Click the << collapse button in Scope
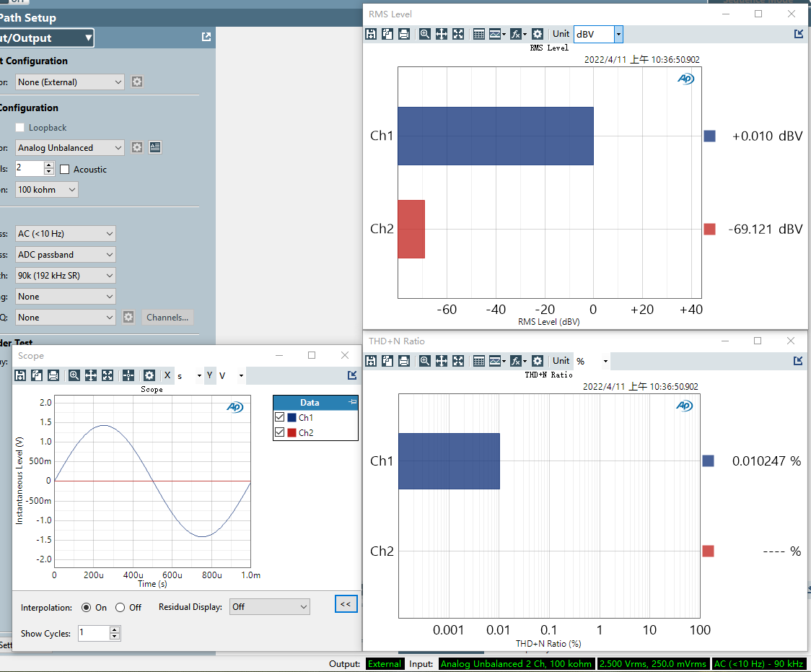Image resolution: width=811 pixels, height=672 pixels. coord(346,604)
